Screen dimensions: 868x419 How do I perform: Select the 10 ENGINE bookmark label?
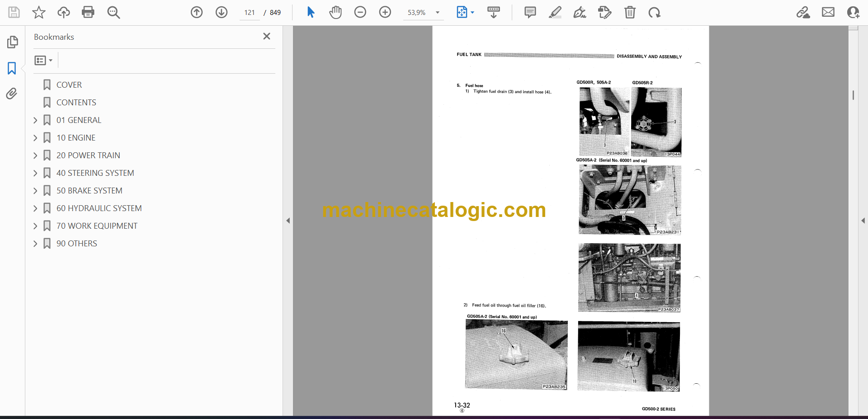tap(76, 138)
